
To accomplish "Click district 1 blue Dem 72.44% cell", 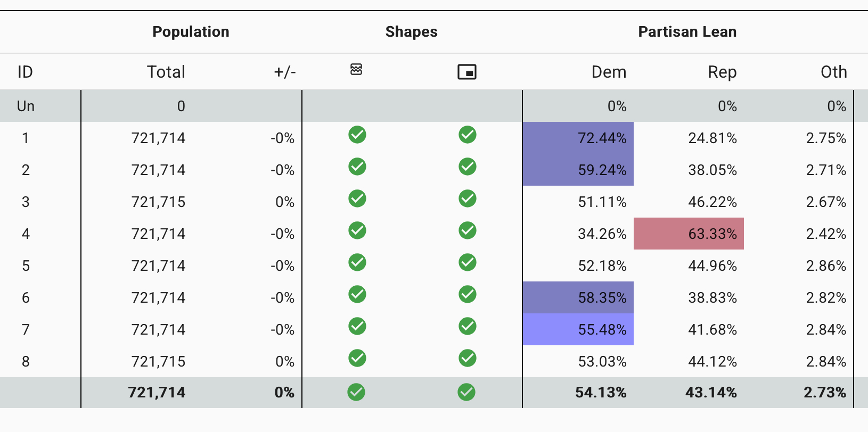I will 578,138.
